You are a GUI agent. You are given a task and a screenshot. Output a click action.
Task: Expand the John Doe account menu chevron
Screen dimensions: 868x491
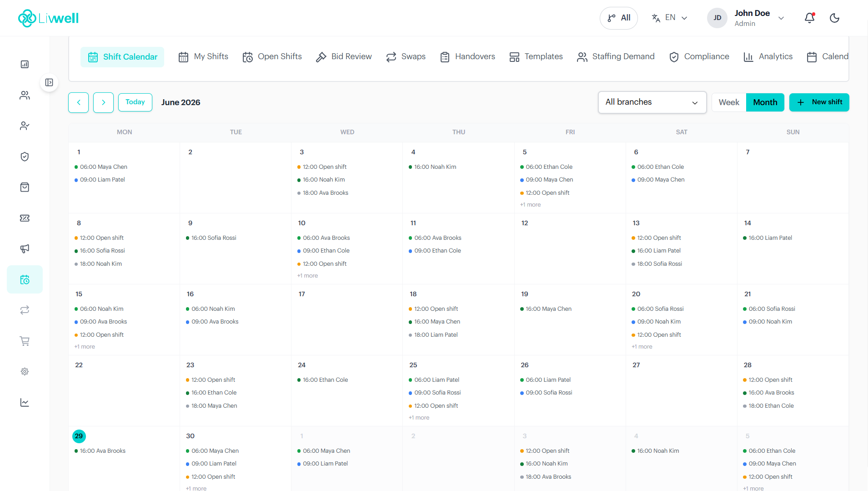point(781,18)
